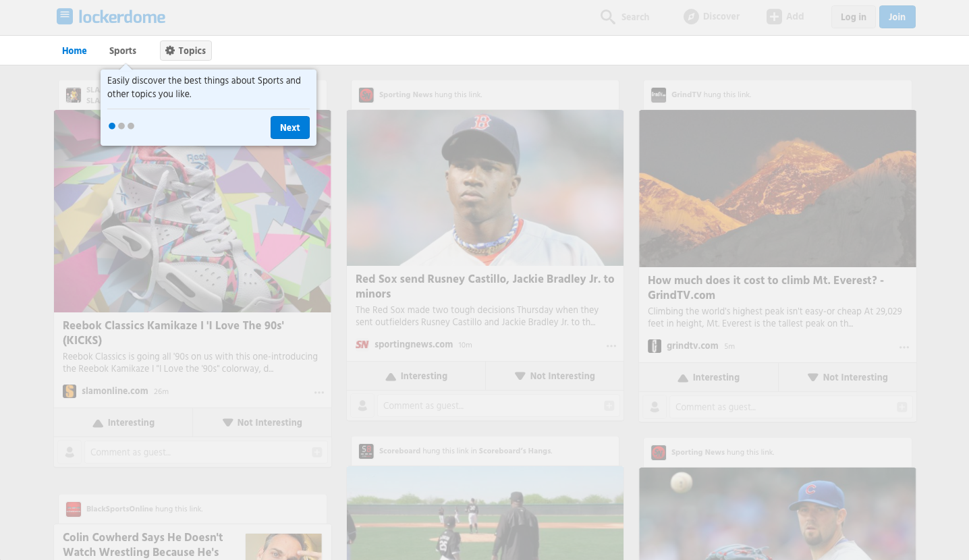Click the Sporting News avatar above Red Sox post
The image size is (969, 560).
click(x=366, y=95)
